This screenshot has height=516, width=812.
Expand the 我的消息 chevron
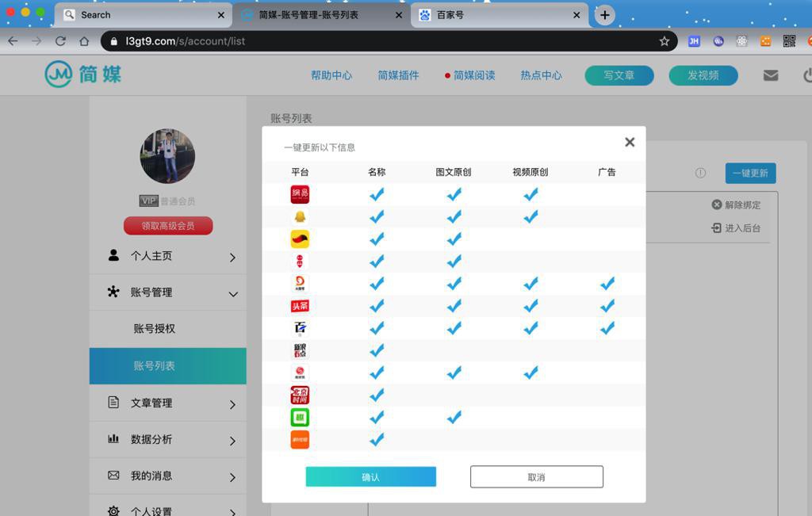click(x=232, y=477)
